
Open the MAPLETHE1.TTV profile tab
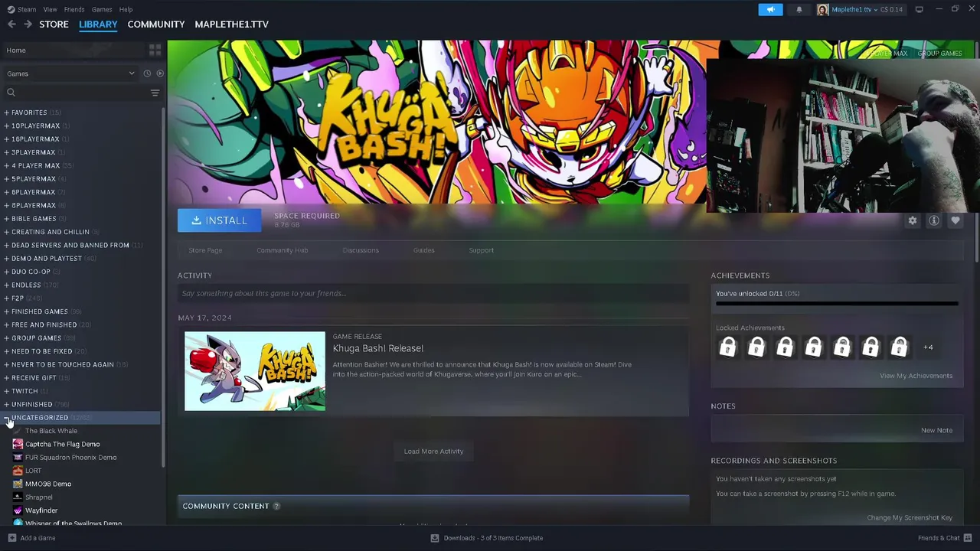tap(231, 24)
